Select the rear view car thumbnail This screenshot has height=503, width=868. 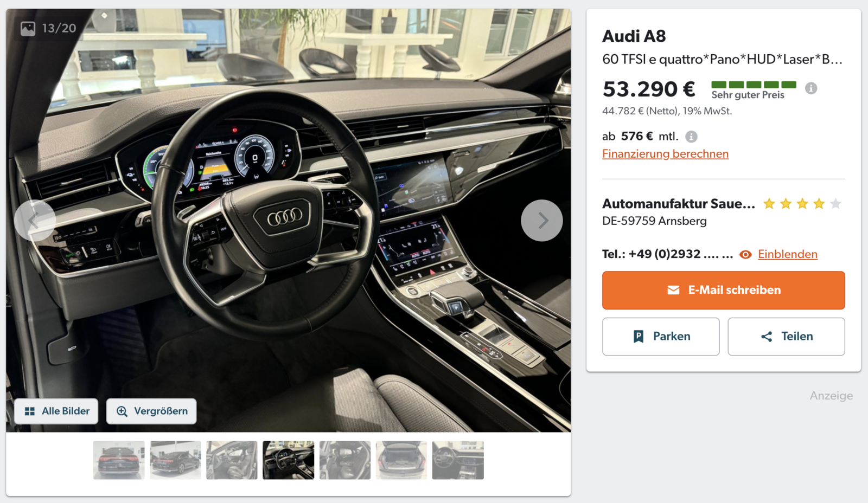pos(119,460)
